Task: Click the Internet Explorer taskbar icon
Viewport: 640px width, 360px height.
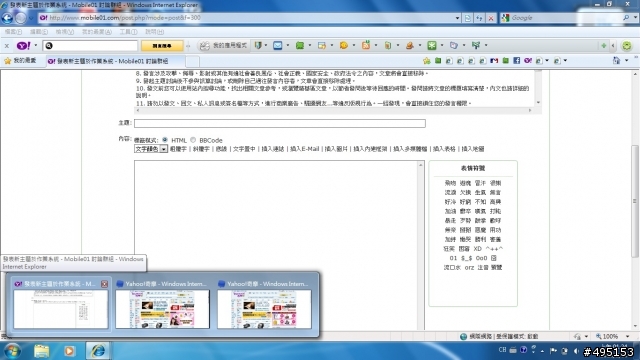Action: (98, 351)
